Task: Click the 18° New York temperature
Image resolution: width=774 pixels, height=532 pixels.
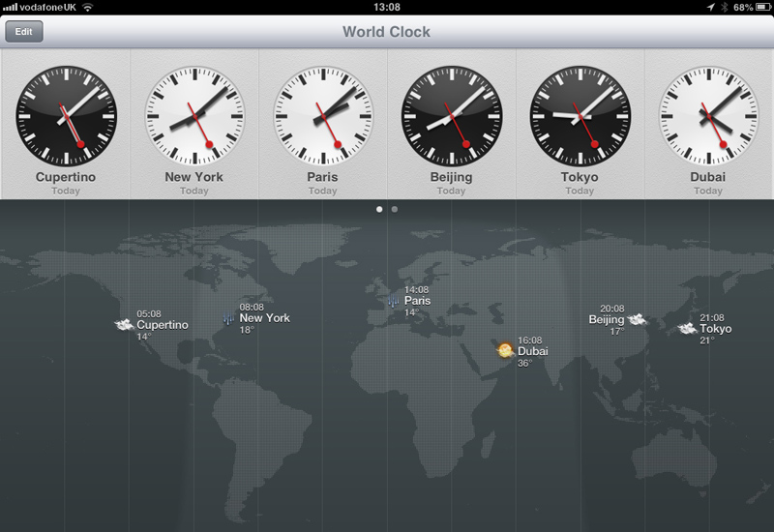Action: click(247, 330)
